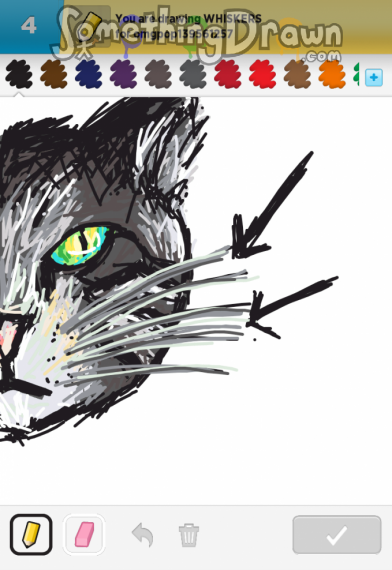392x570 pixels.
Task: Select the navy blue color swatch
Action: (88, 74)
